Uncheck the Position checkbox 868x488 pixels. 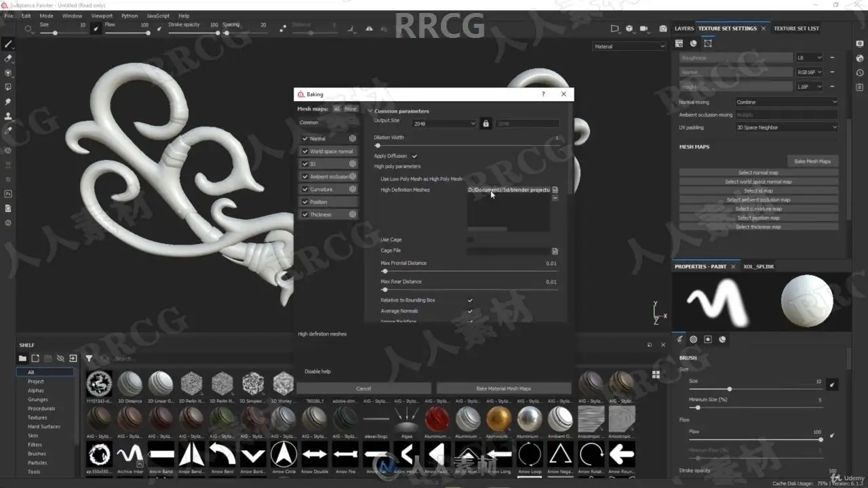pyautogui.click(x=305, y=202)
